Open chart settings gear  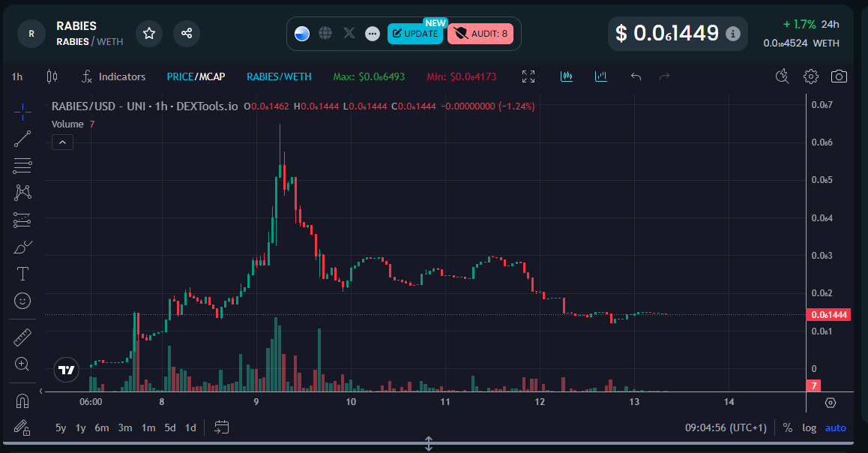tap(811, 76)
